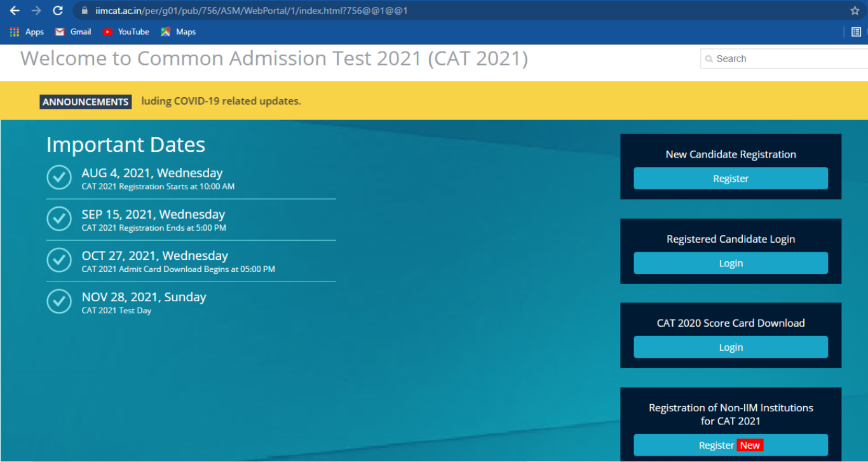Screen dimensions: 868x462
Task: Click the checkmark icon beside SEP 15, 2021
Action: tap(59, 219)
